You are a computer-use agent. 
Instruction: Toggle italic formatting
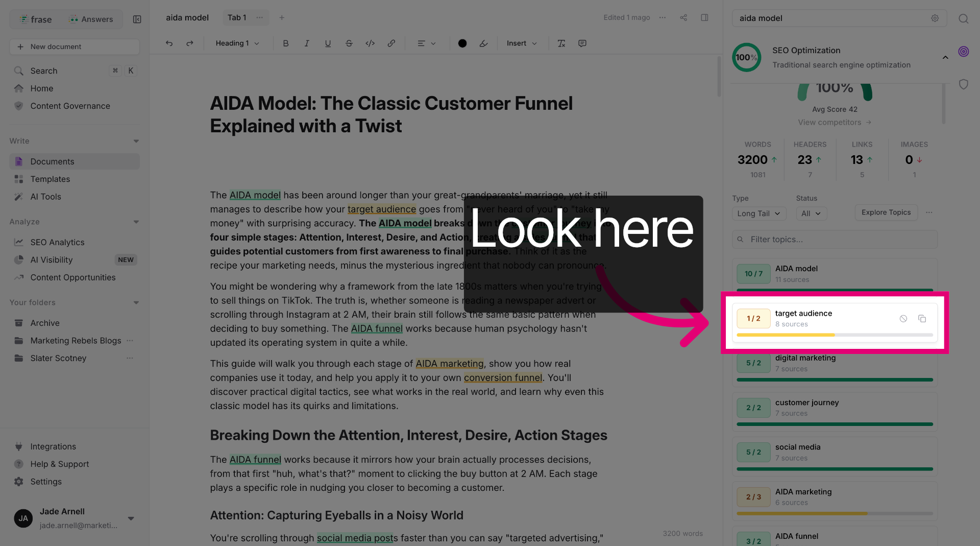click(x=307, y=43)
